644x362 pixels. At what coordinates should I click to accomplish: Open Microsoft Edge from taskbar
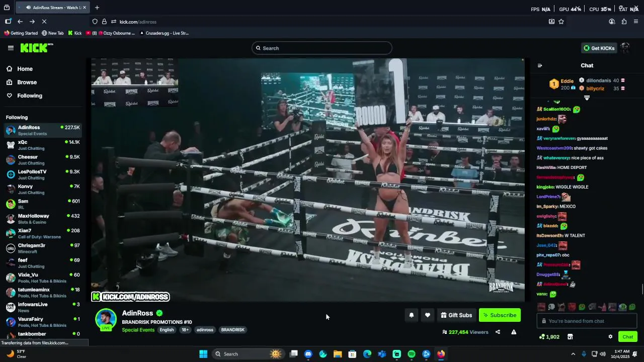point(367,354)
